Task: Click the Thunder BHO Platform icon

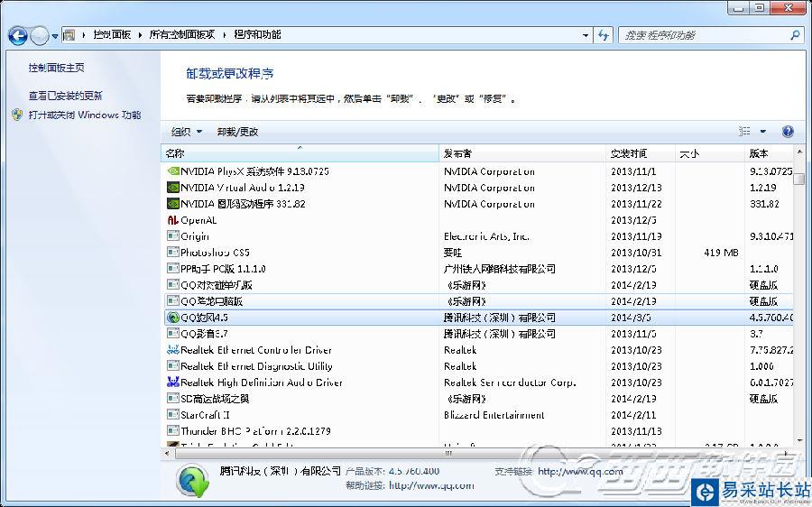Action: tap(173, 430)
